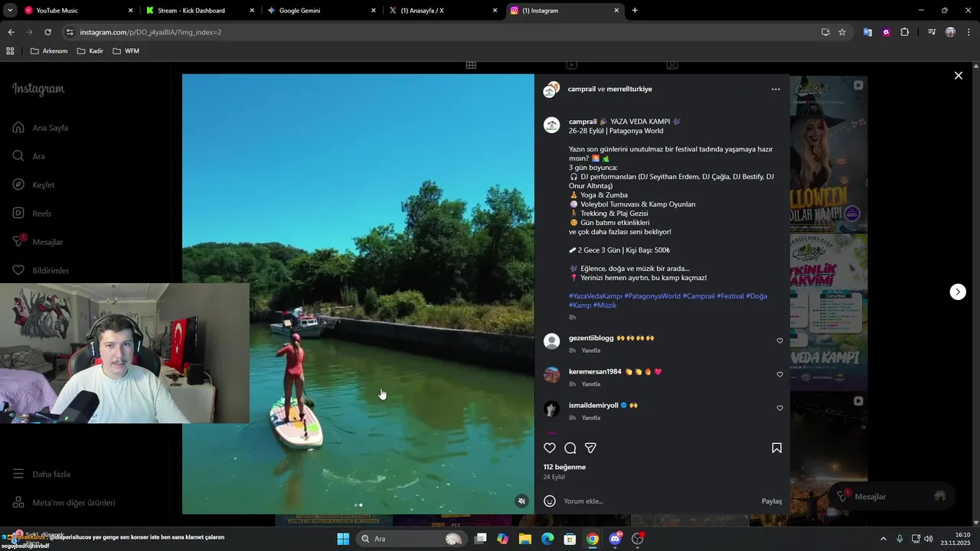Close the post viewer with X
Viewport: 980px width, 551px height.
pos(958,75)
